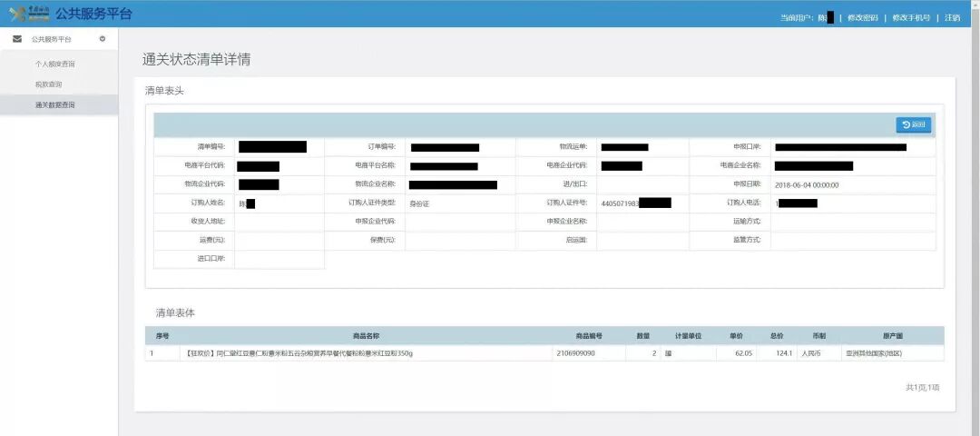Viewport: 980px width, 436px height.
Task: Click the 订购人证件号 field label
Action: (x=567, y=203)
